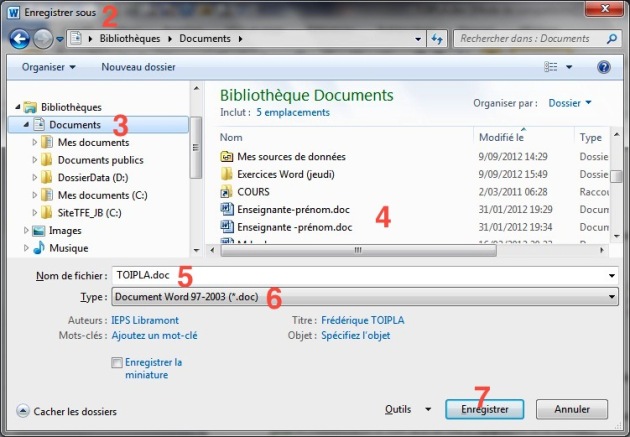Click Nouveau dossier button
The image size is (630, 437).
coord(138,67)
